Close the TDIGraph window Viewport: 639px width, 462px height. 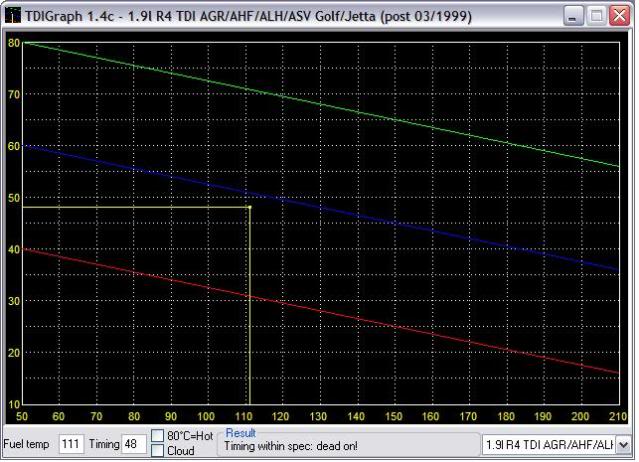pos(618,16)
